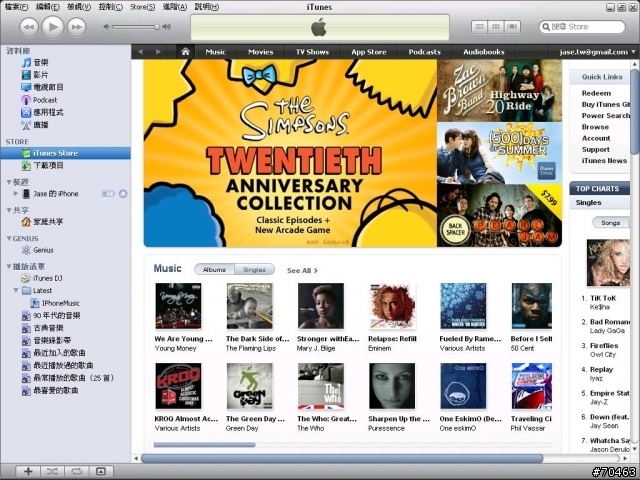Navigate back in the store
Viewport: 640px width, 480px height.
pyautogui.click(x=140, y=52)
